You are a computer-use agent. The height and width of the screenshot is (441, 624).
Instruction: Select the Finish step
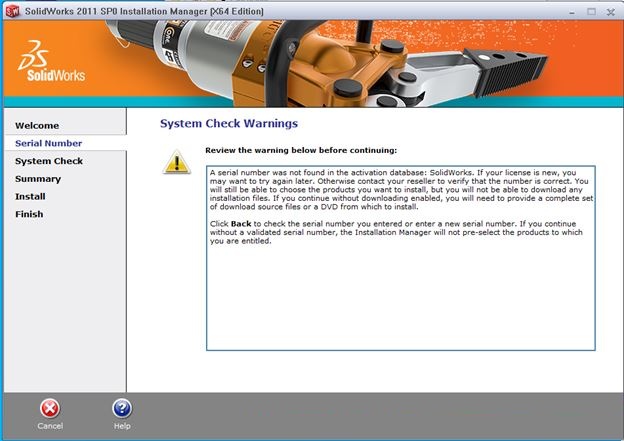[x=29, y=214]
